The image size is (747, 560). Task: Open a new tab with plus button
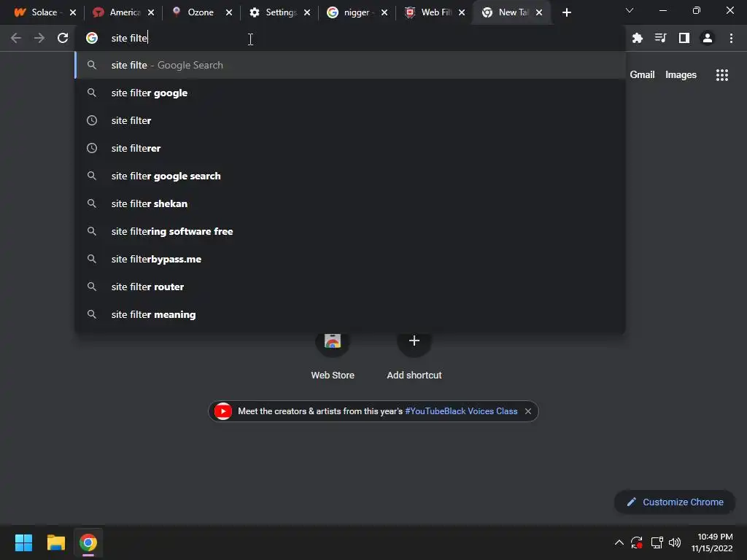point(566,12)
